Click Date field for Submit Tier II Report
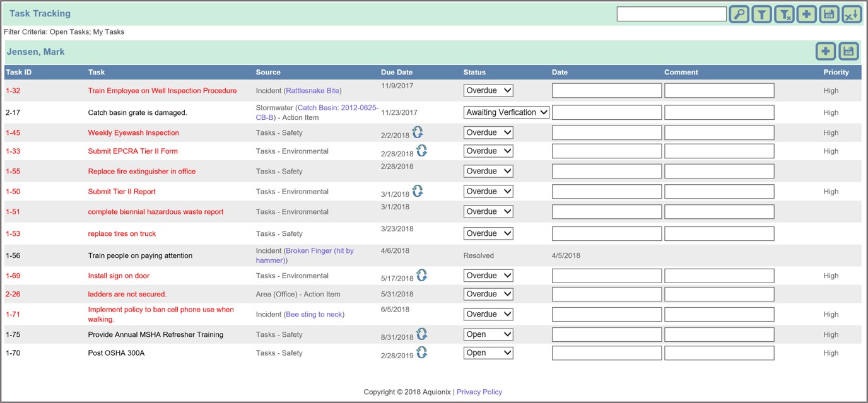 tap(607, 191)
